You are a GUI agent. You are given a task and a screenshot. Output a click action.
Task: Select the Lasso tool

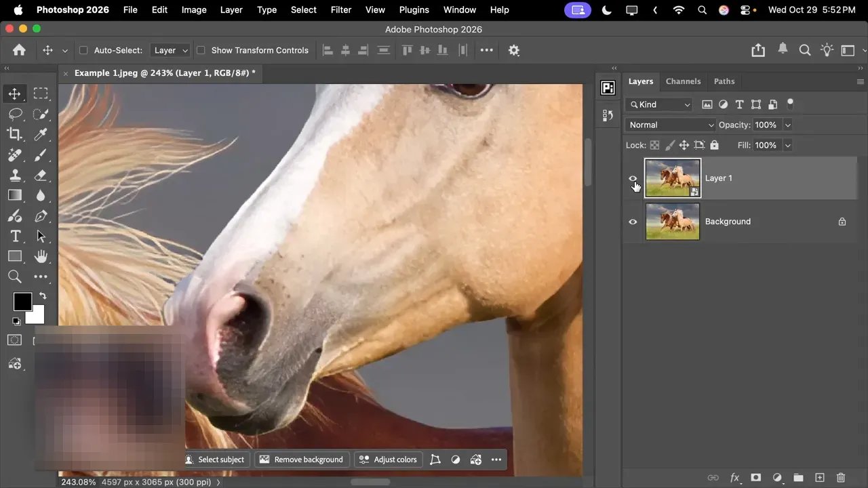pos(15,114)
